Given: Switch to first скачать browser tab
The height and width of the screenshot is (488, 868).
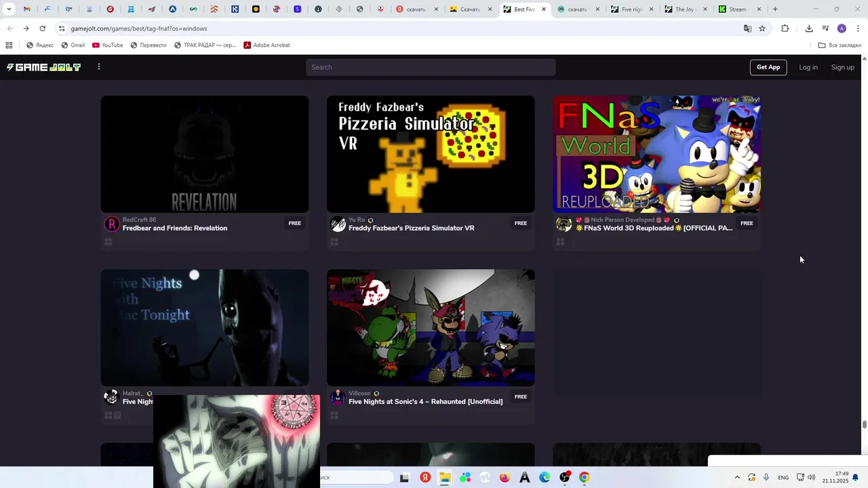Looking at the screenshot, I should [416, 9].
